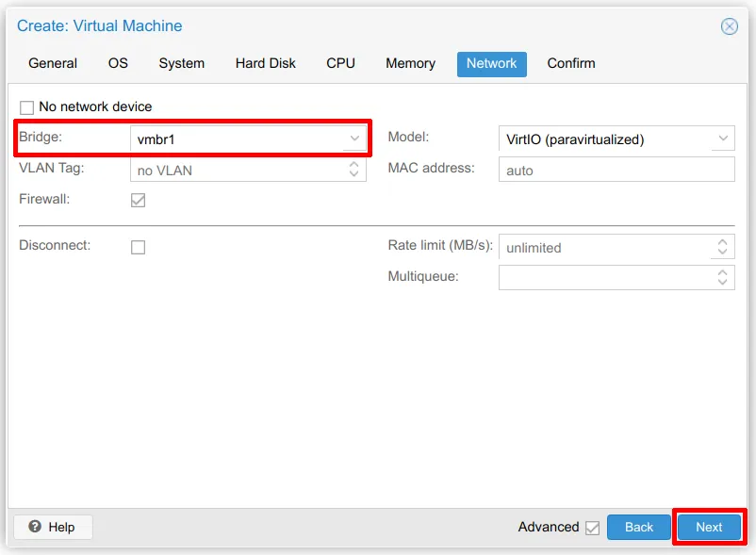Go to the Hard Disk tab
The image size is (756, 555).
[x=265, y=63]
